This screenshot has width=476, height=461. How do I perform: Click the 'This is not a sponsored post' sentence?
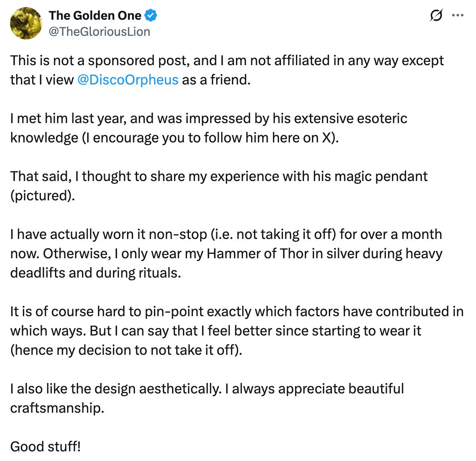pos(101,60)
